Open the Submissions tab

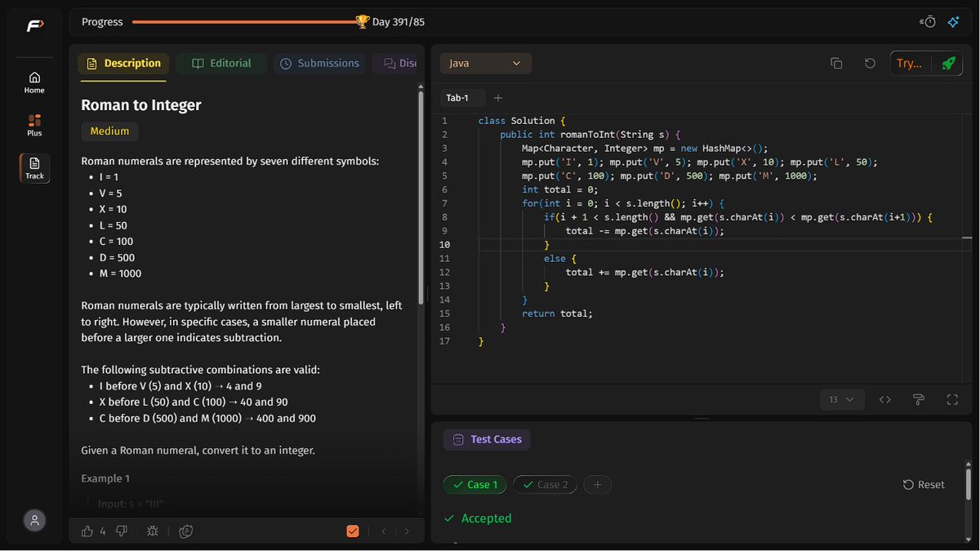[x=320, y=63]
